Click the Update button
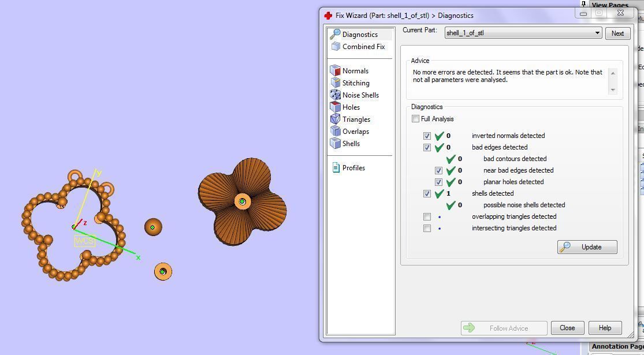 point(587,247)
